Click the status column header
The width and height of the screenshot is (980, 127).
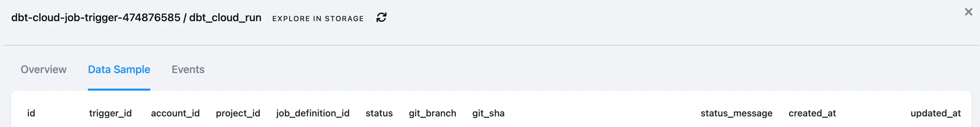tap(379, 113)
